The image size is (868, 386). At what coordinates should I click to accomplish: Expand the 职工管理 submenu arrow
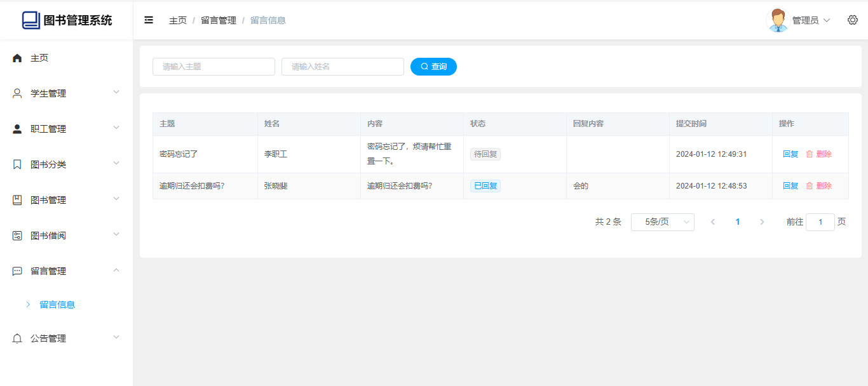[116, 128]
